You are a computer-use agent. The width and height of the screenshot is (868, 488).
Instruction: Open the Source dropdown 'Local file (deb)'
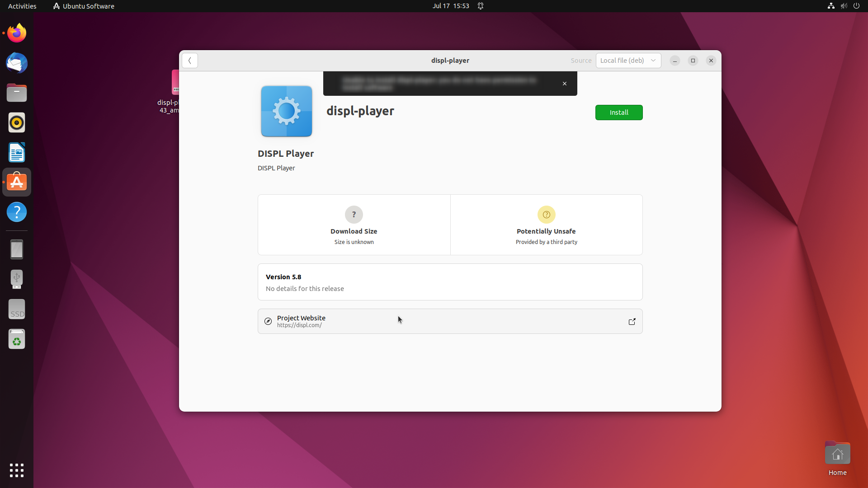click(x=628, y=61)
